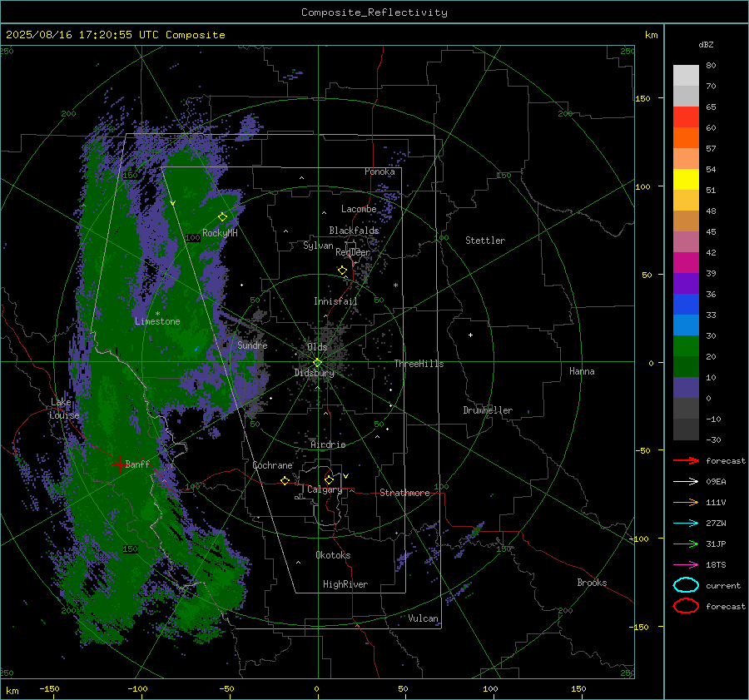Click the Calgary city label
The image size is (749, 700).
point(325,489)
